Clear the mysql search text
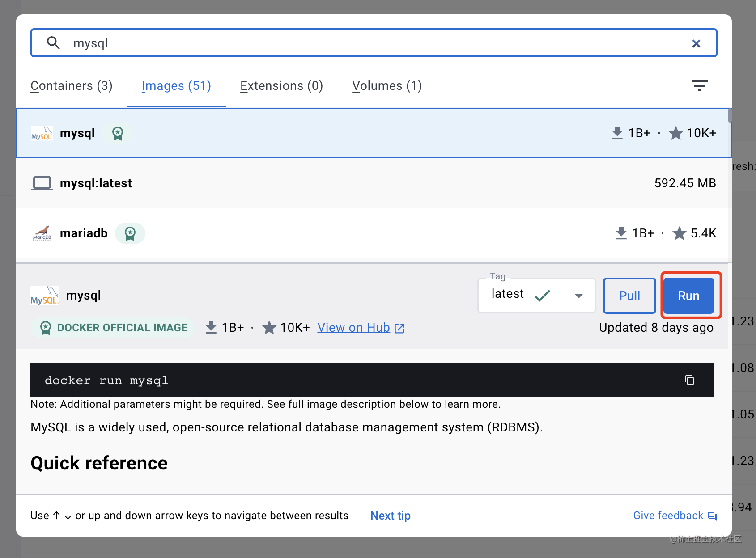 pos(696,43)
